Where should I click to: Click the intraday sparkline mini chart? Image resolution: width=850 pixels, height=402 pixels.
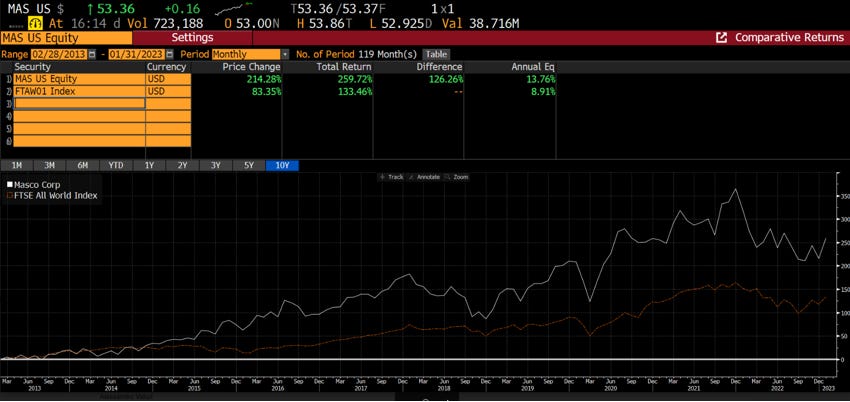pos(233,9)
